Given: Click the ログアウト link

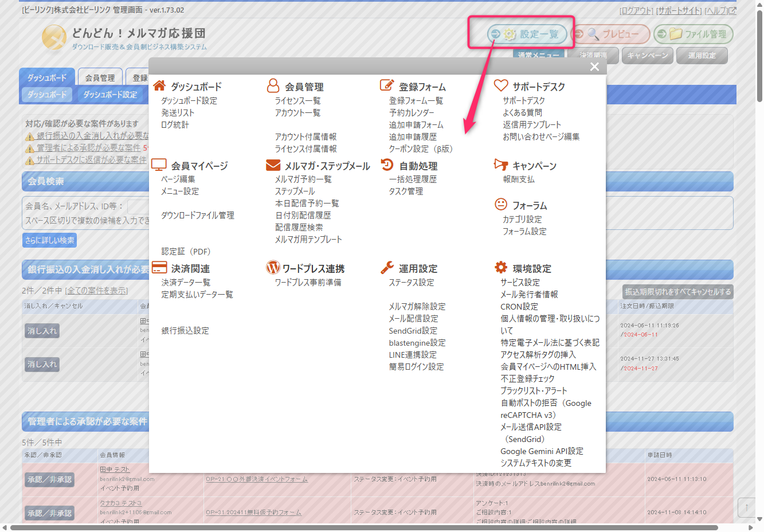Looking at the screenshot, I should (636, 11).
